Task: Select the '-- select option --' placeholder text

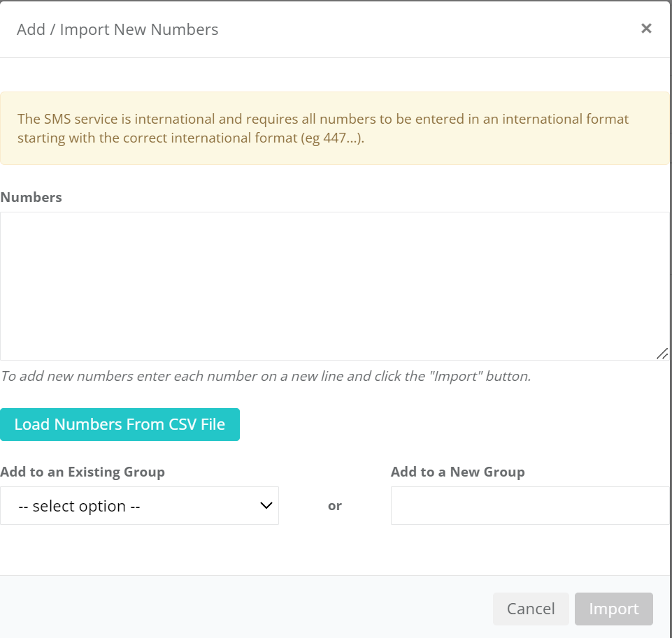Action: 79,507
